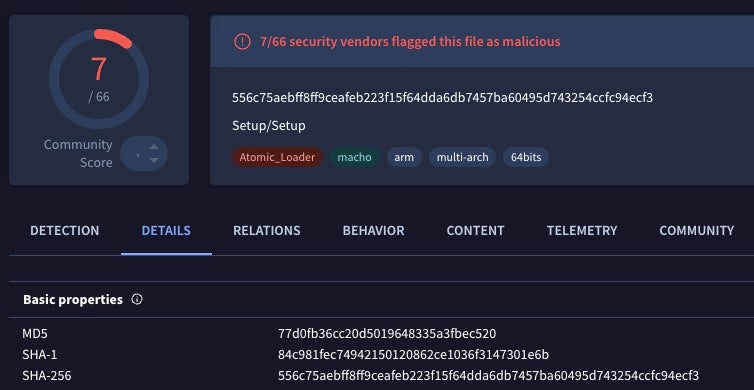
Task: Switch to the Relations tab
Action: coord(267,231)
